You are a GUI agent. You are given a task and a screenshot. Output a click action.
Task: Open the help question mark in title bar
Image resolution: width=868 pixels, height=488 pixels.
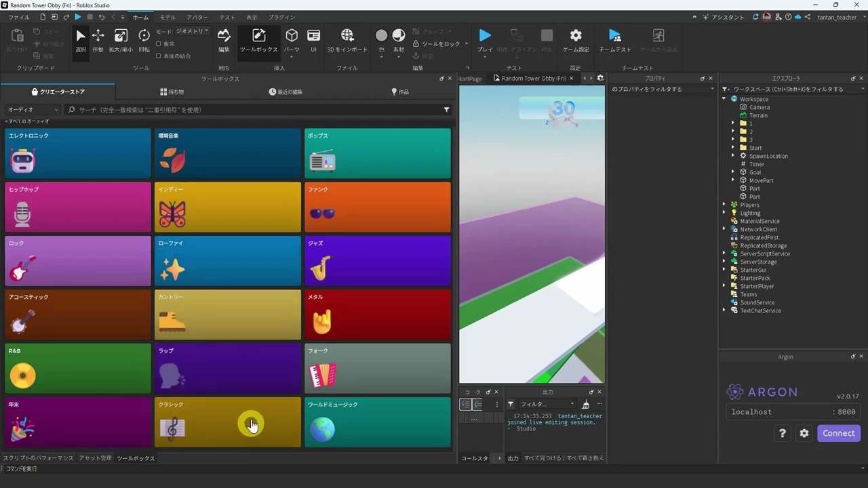787,17
